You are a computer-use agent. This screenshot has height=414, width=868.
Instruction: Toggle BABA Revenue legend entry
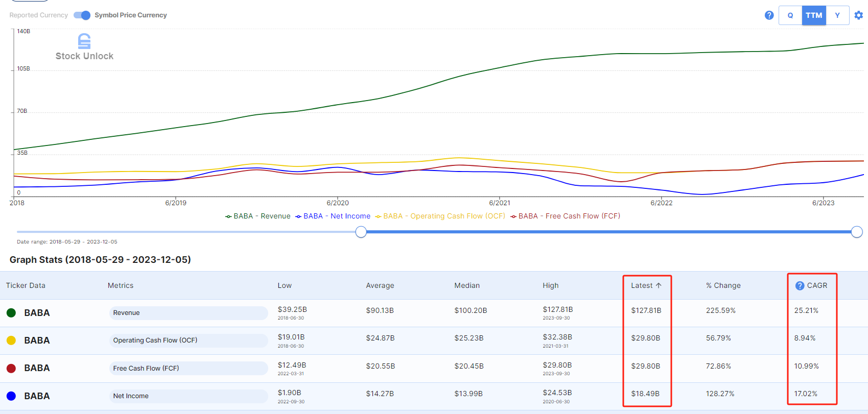[258, 216]
